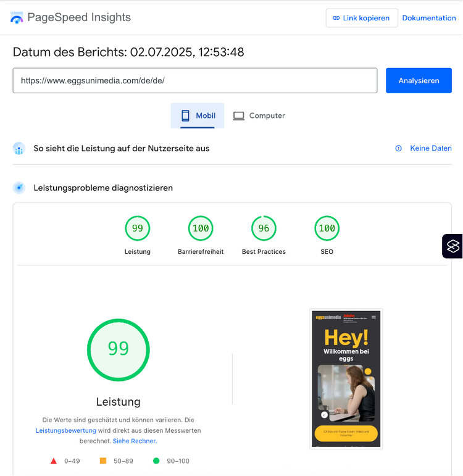463x476 pixels.
Task: Open the Leistungsbewertung link
Action: pos(65,430)
